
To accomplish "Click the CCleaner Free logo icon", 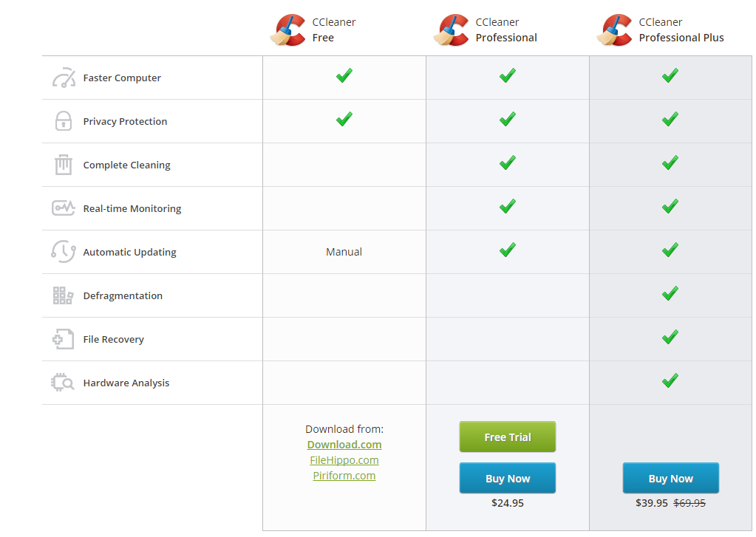I will 288,30.
